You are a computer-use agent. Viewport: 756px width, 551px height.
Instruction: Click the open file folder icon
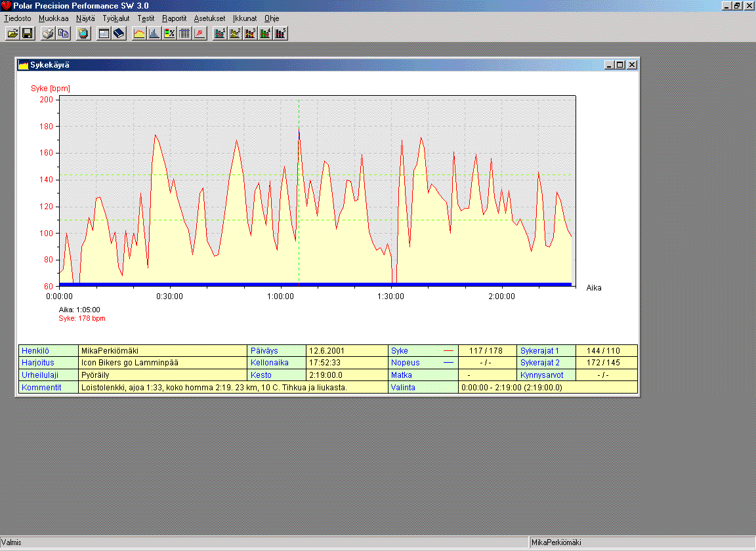12,33
